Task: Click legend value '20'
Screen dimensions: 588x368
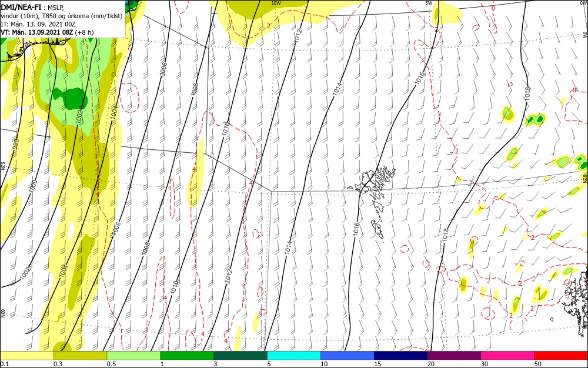Action: point(431,364)
